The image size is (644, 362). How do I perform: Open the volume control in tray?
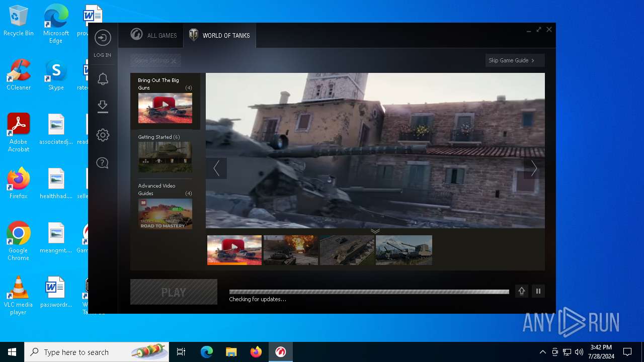pos(579,352)
